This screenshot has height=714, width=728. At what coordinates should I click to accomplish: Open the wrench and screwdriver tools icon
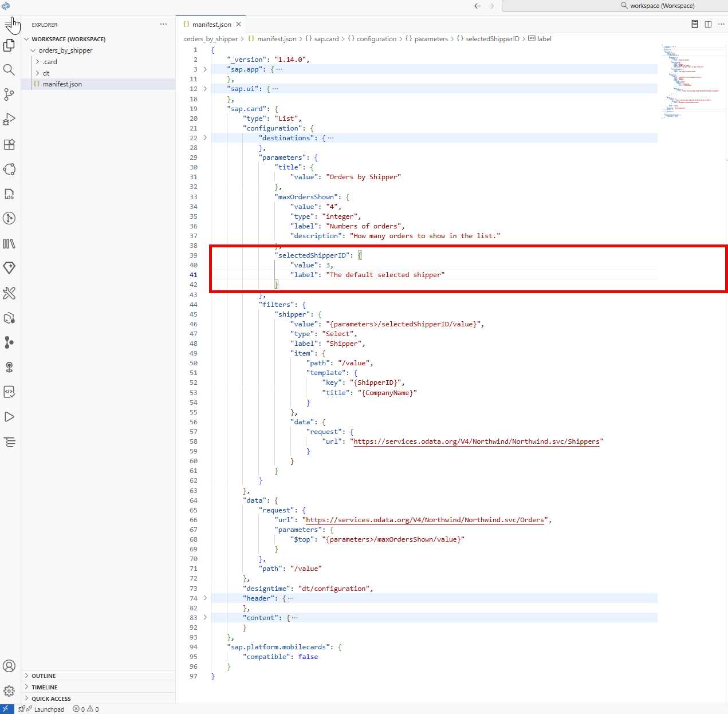(9, 293)
